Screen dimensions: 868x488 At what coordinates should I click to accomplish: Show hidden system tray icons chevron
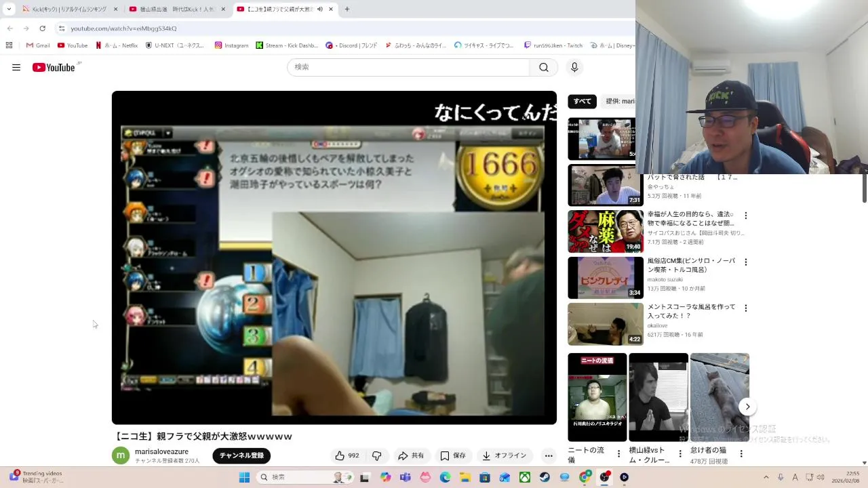766,477
